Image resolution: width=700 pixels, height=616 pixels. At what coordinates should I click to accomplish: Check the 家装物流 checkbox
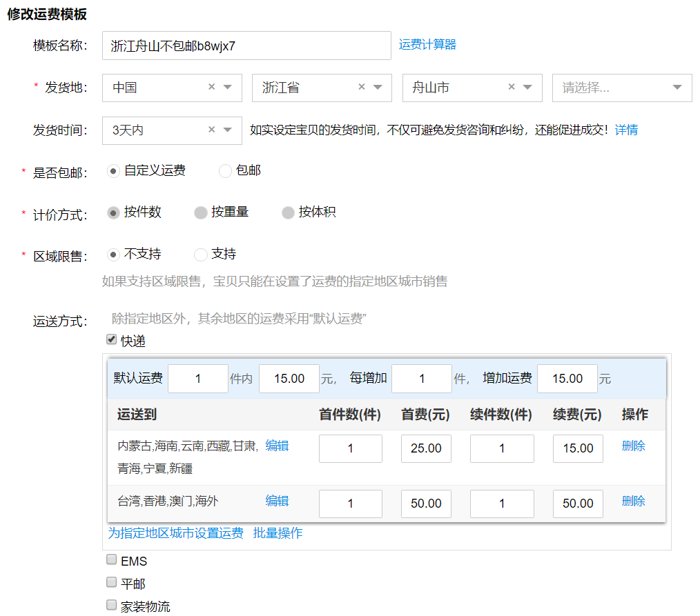click(112, 604)
